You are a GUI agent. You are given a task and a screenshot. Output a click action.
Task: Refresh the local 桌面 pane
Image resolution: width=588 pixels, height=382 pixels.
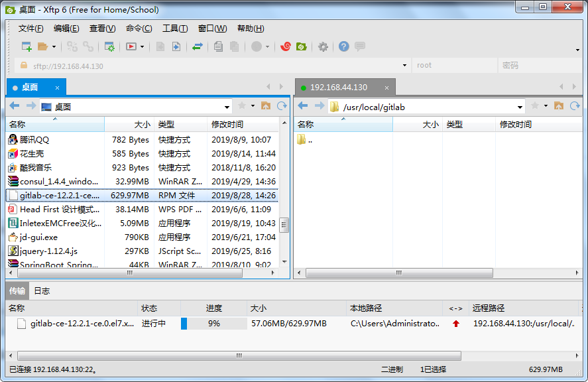282,106
